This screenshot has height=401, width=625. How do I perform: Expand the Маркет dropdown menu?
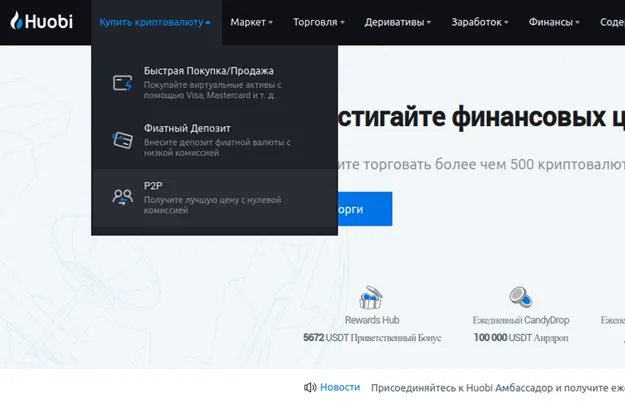251,22
